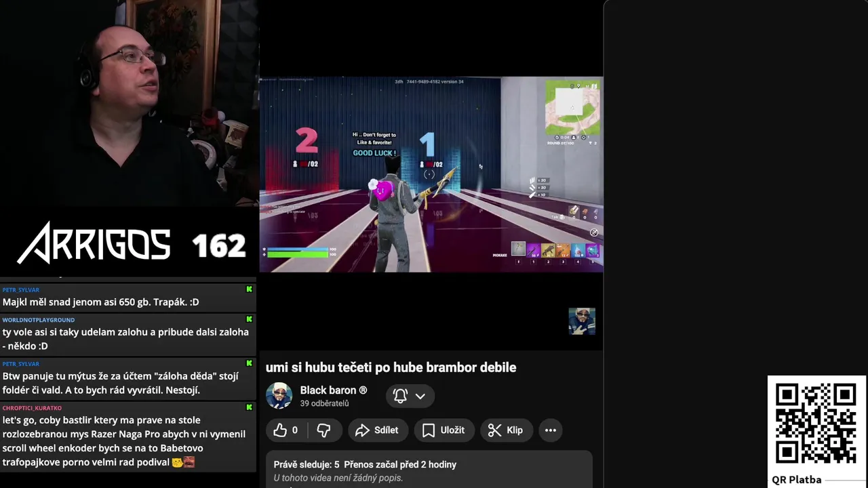Click PETR_SYLVAR username on Majkl message
This screenshot has height=488, width=868.
click(x=21, y=290)
